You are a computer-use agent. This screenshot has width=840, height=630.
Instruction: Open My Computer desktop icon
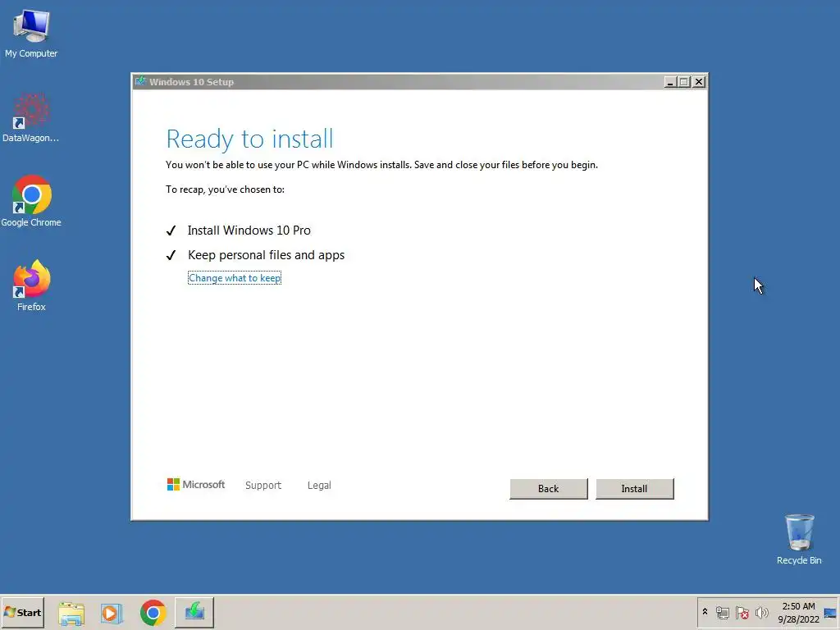31,33
